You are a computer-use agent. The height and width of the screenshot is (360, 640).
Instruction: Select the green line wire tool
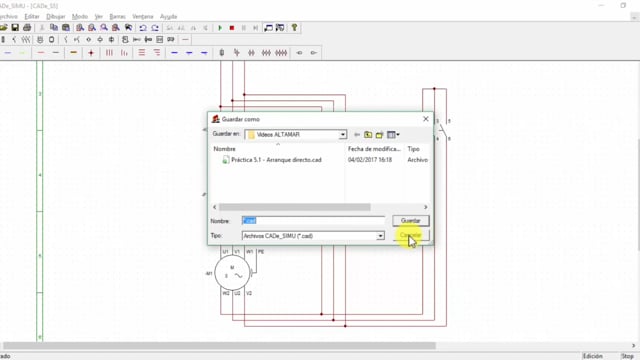click(x=22, y=53)
